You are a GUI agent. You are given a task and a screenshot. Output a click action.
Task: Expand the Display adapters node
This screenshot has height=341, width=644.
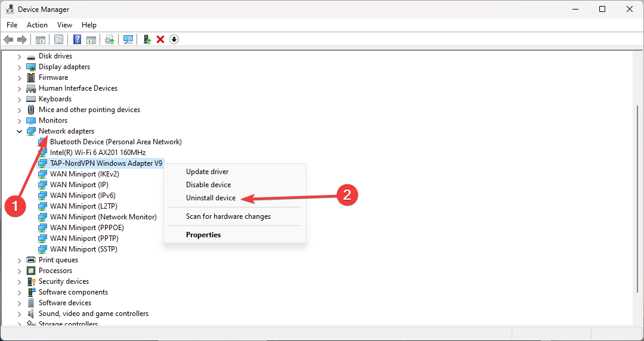click(19, 67)
